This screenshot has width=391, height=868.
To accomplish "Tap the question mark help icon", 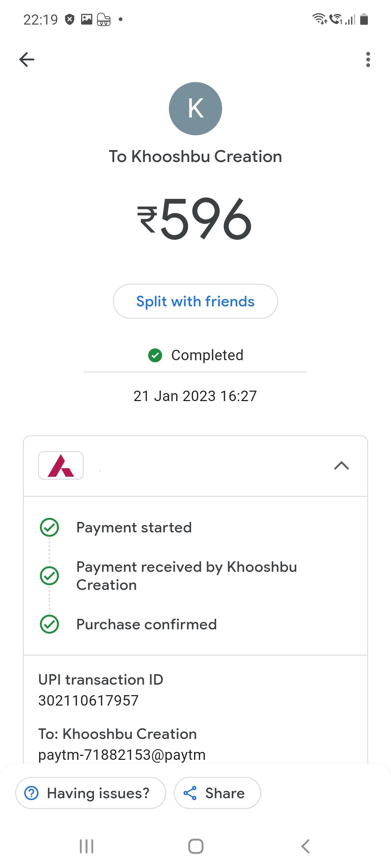I will click(x=31, y=793).
